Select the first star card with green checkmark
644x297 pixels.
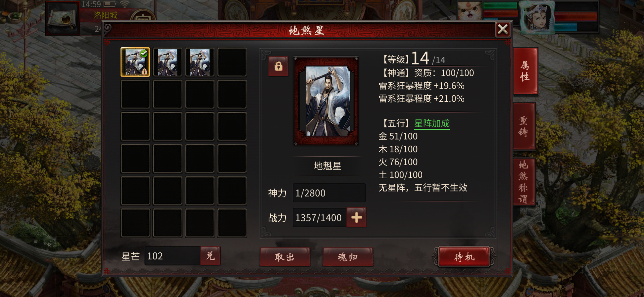(x=135, y=62)
